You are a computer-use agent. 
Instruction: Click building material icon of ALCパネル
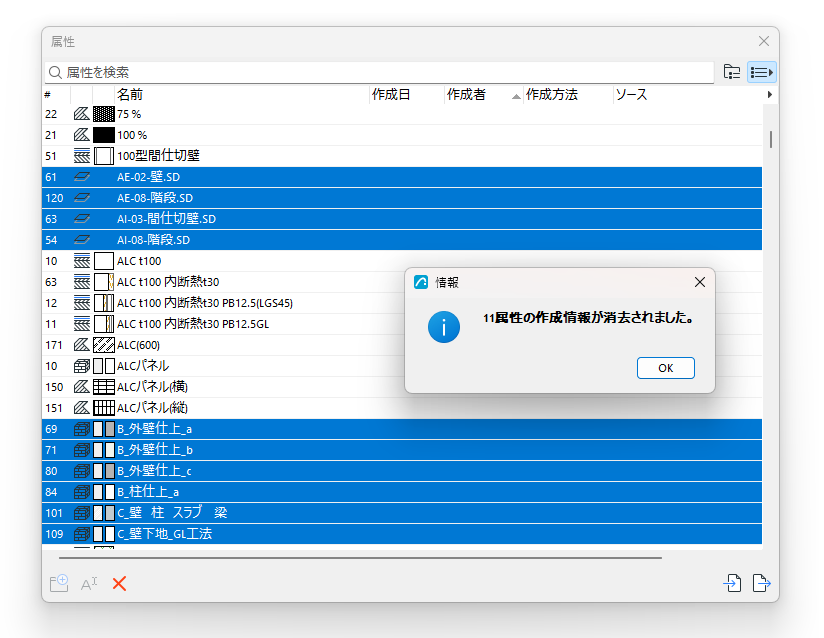[81, 366]
